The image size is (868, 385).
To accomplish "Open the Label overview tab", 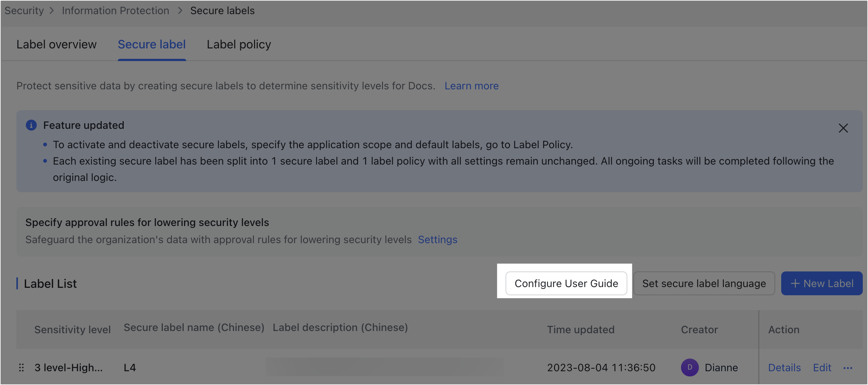I will click(56, 44).
